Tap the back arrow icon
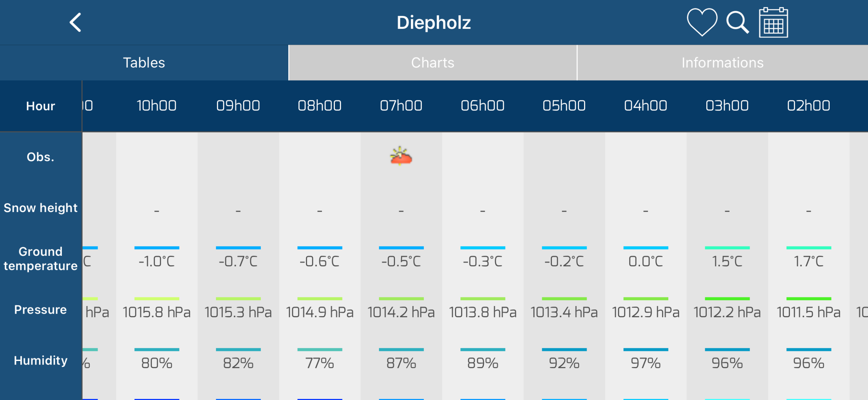This screenshot has width=868, height=400. [75, 23]
